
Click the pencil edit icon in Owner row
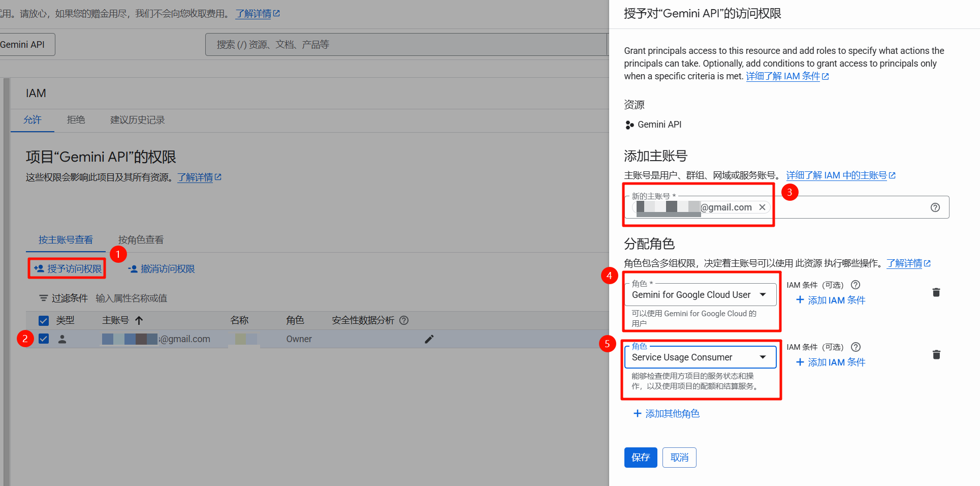pyautogui.click(x=429, y=339)
